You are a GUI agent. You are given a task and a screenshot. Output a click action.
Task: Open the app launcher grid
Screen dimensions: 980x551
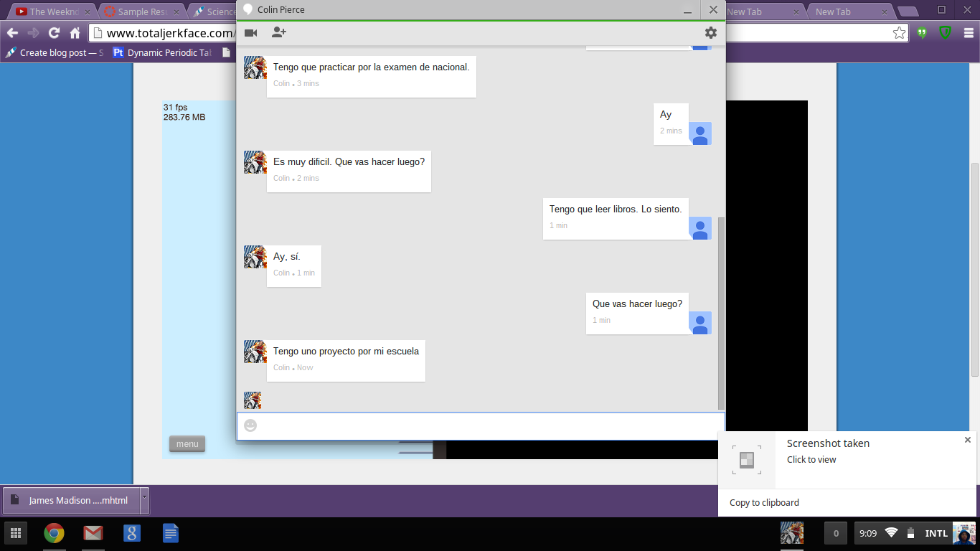point(15,533)
